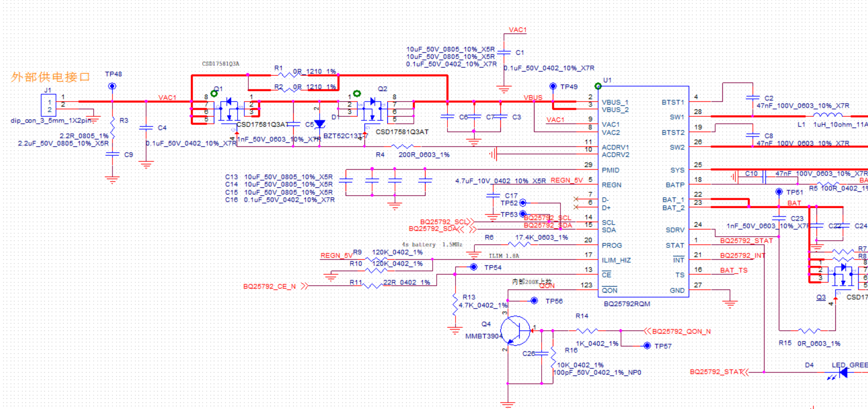Select the R13 resistor symbol
This screenshot has width=868, height=409.
click(x=455, y=305)
